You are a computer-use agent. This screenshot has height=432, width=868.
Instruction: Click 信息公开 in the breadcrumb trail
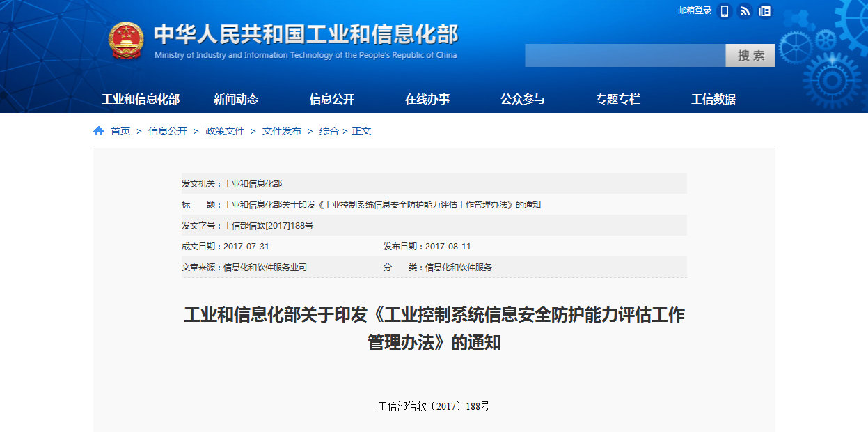pyautogui.click(x=168, y=131)
